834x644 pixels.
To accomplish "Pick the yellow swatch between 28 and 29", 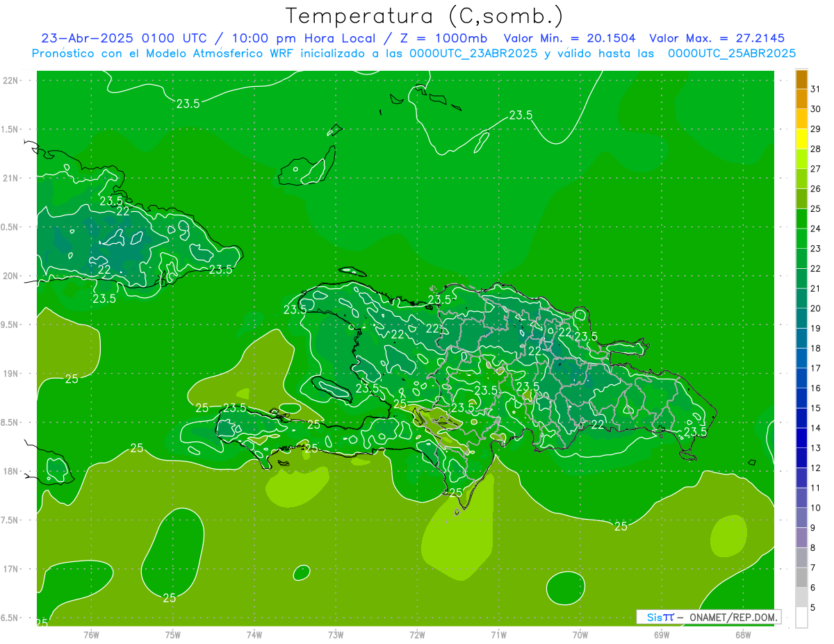I will [801, 138].
